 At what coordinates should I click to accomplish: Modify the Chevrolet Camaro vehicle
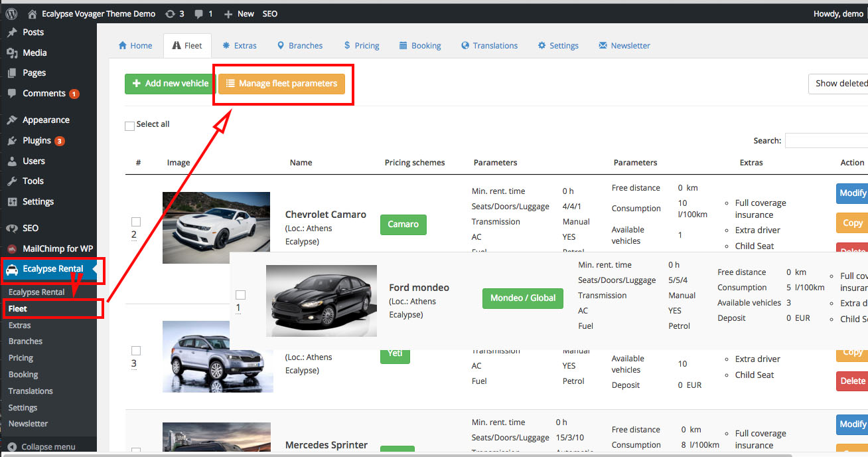(852, 193)
